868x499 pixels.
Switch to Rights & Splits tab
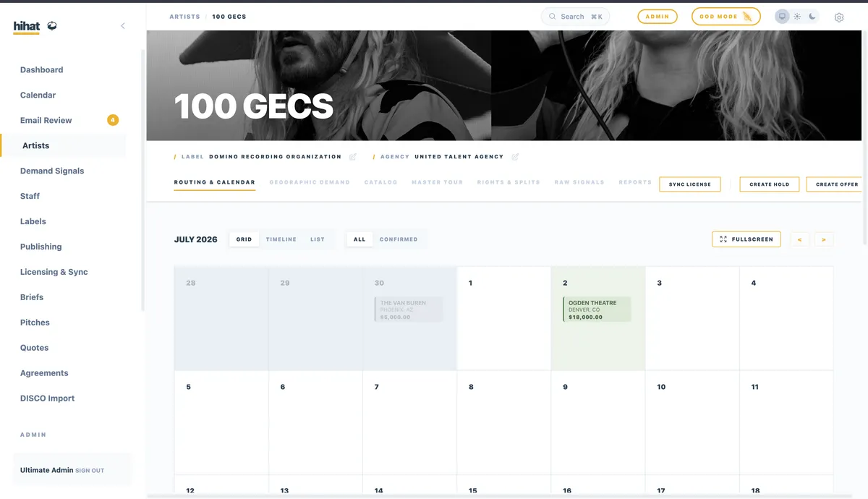click(x=509, y=183)
